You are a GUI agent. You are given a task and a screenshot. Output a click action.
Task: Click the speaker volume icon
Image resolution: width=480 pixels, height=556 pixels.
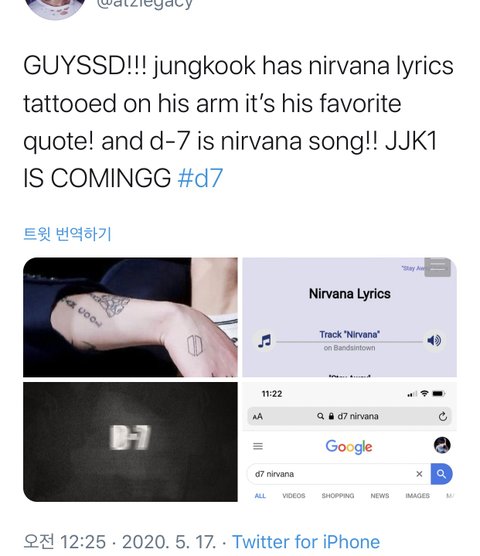click(434, 340)
